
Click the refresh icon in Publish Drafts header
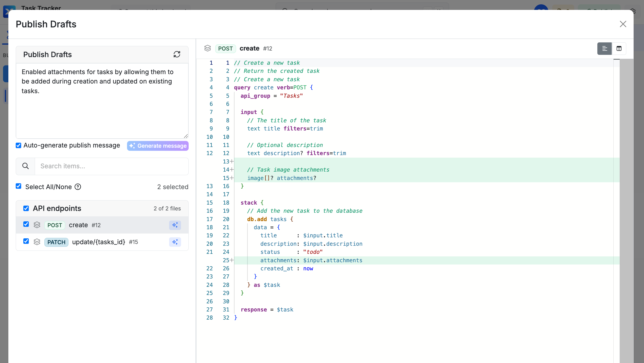click(x=177, y=54)
